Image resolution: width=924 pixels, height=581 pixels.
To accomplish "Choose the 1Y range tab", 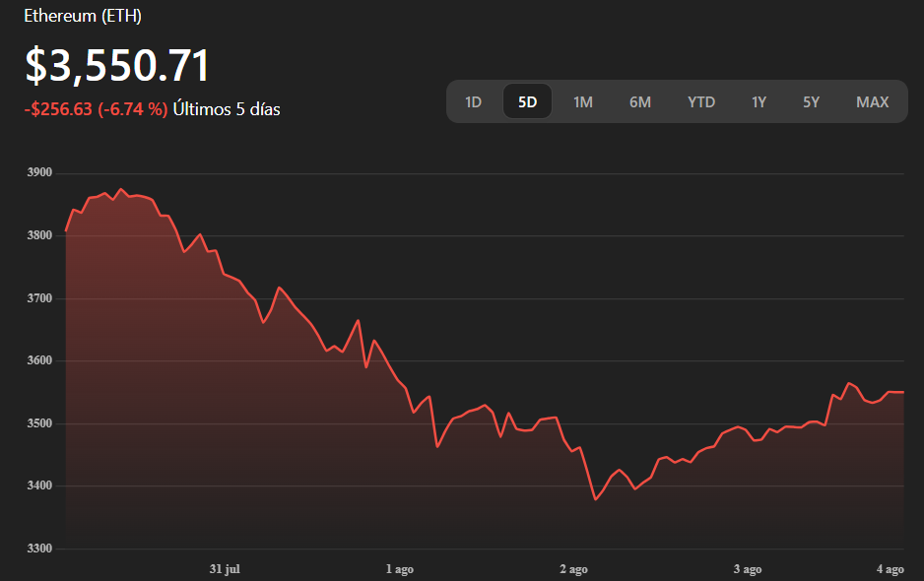I will coord(759,102).
